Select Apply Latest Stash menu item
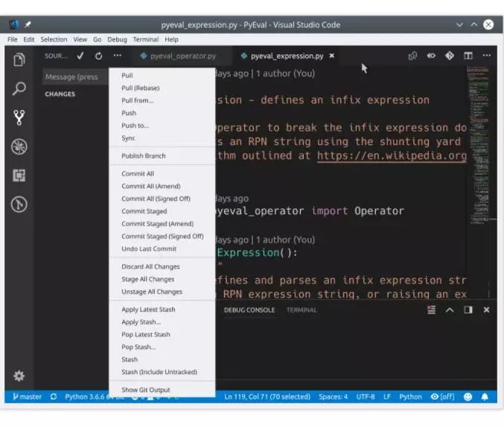 [x=162, y=309]
